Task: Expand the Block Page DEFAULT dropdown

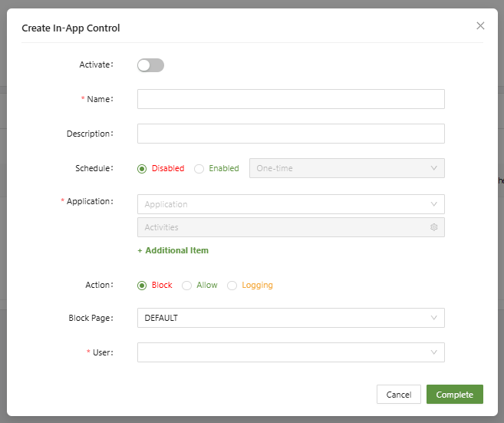Action: (x=291, y=318)
